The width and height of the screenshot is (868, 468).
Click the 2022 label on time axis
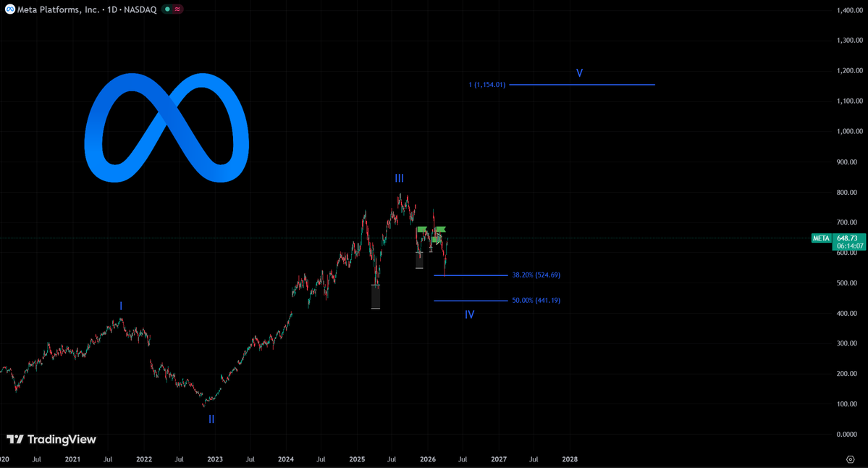pos(144,459)
